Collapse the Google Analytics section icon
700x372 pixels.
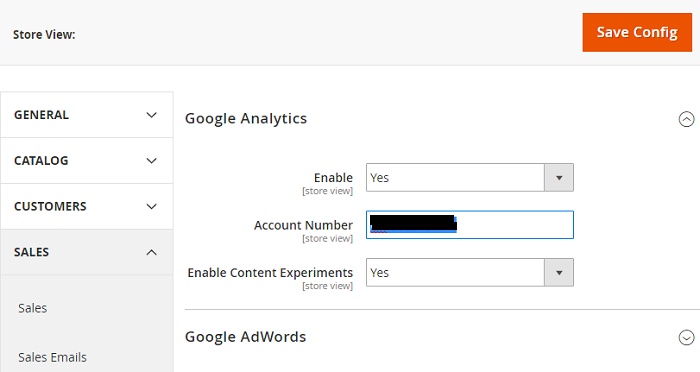686,119
